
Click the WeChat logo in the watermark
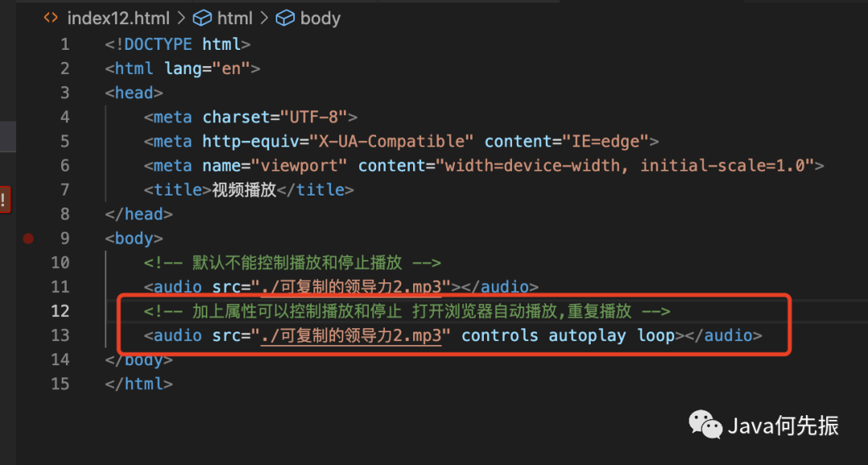(x=705, y=425)
